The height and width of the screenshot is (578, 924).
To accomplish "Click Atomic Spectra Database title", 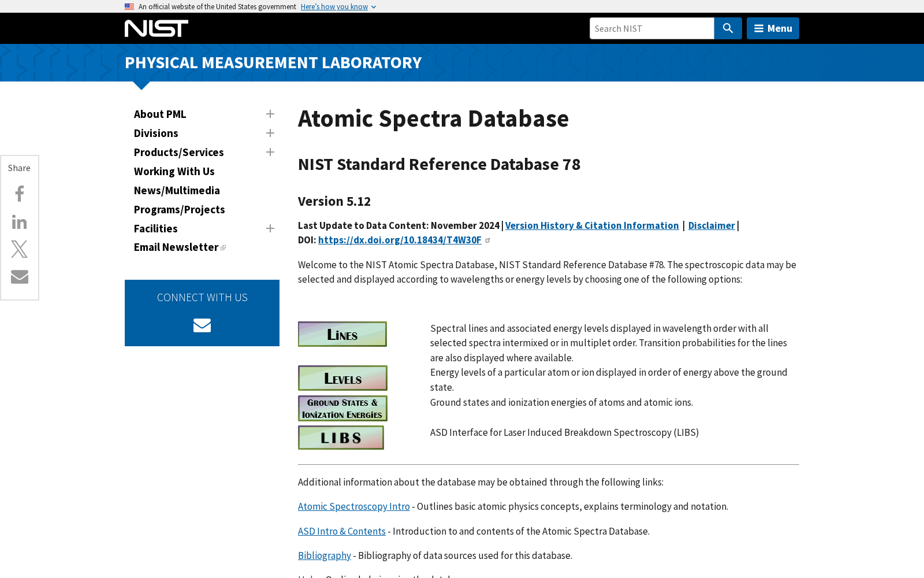I will point(433,118).
